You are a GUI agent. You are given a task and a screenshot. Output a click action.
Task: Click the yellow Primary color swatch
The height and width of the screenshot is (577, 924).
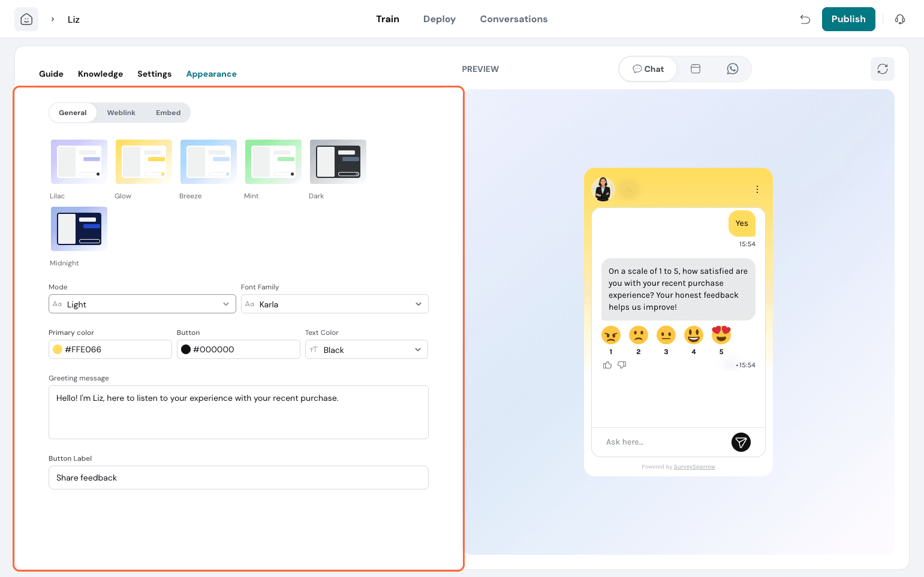[58, 349]
